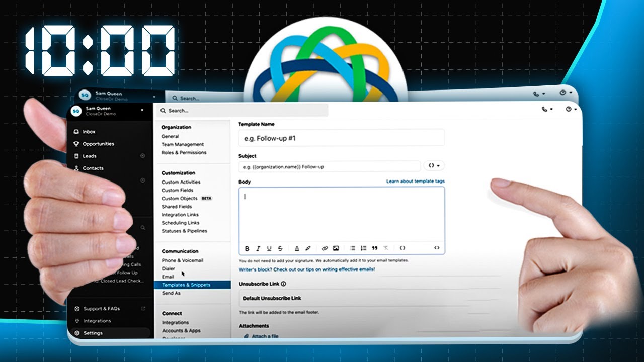Open Phone & Voicemail settings

[183, 260]
